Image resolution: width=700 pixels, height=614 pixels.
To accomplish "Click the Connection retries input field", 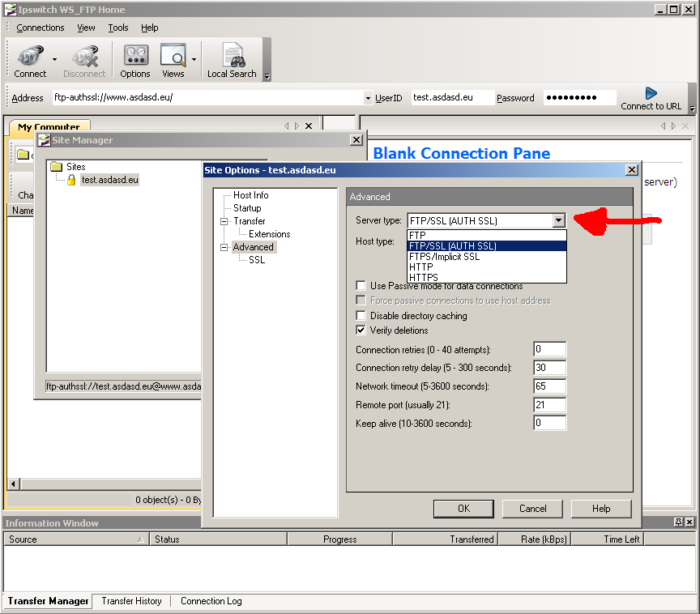I will 549,349.
